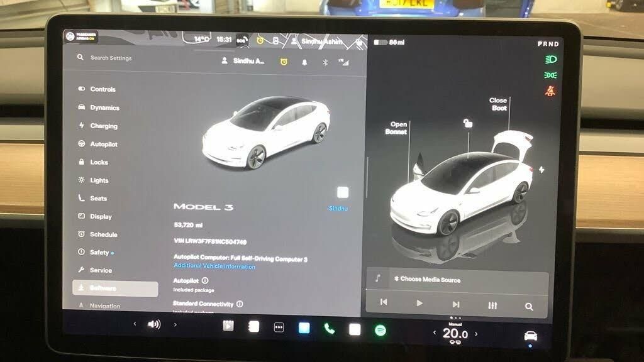This screenshot has height=362, width=644.
Task: Skip to previous track
Action: [384, 302]
